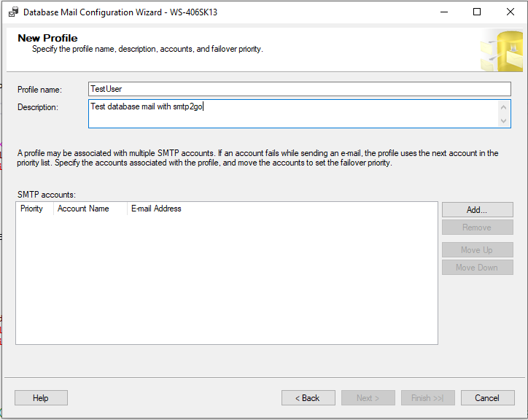Image resolution: width=528 pixels, height=420 pixels.
Task: Focus the Profile name field containing TestUser
Action: pyautogui.click(x=299, y=89)
